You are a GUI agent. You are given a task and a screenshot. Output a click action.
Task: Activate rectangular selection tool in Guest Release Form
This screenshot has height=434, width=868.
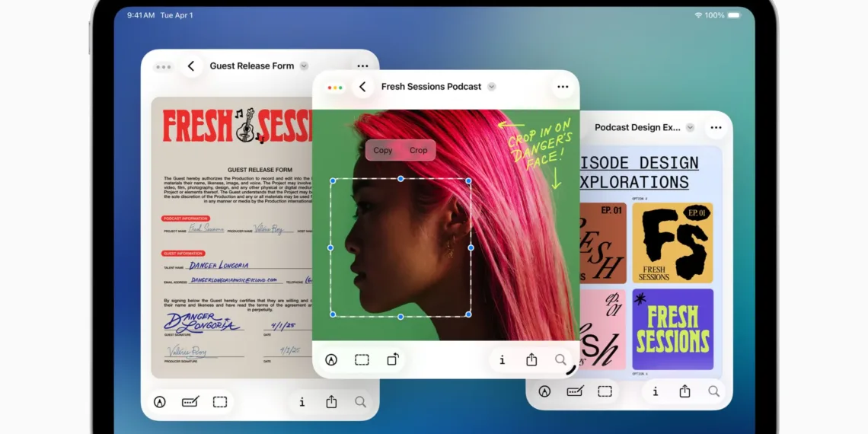click(x=220, y=402)
